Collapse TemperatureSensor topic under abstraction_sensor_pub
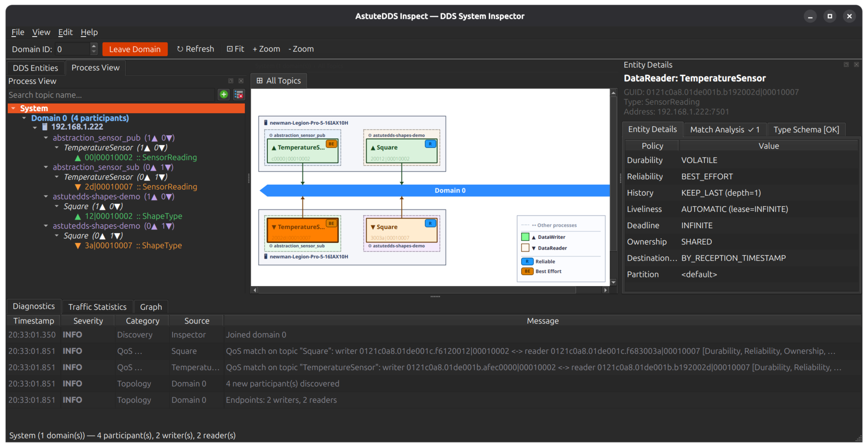Viewport: 868px width, 448px height. [56, 147]
